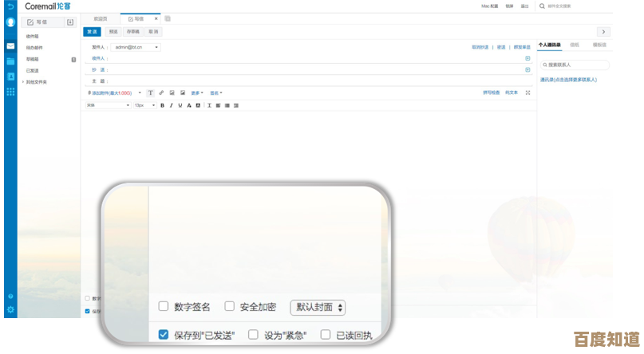Click the clear formatting icon
Screen dimensions: 644x354
pyautogui.click(x=209, y=105)
